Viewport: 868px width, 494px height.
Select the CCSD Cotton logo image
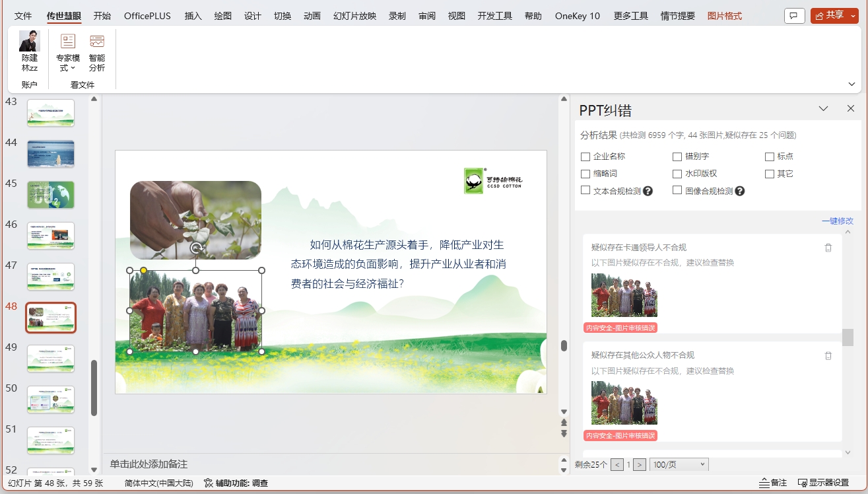pyautogui.click(x=493, y=180)
